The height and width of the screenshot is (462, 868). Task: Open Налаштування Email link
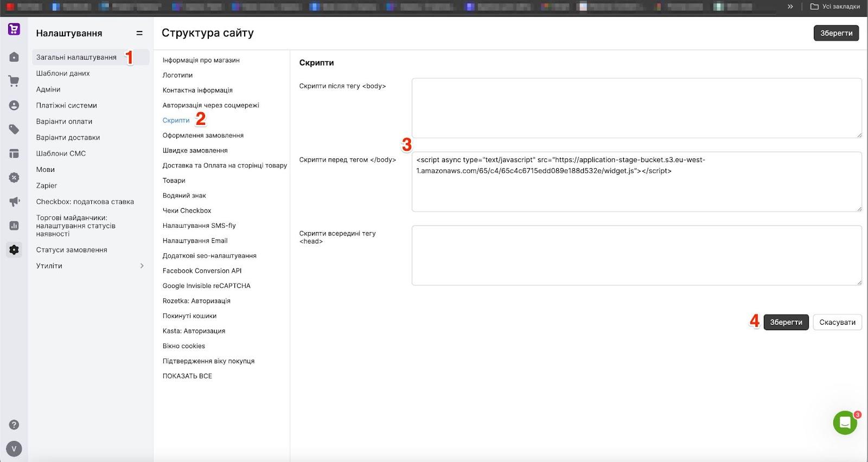(195, 241)
